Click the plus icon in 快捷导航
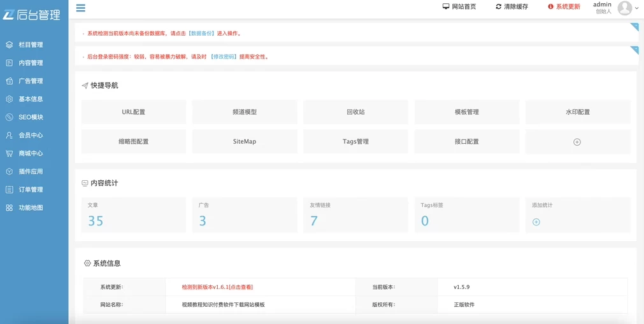The height and width of the screenshot is (324, 644). (x=577, y=142)
